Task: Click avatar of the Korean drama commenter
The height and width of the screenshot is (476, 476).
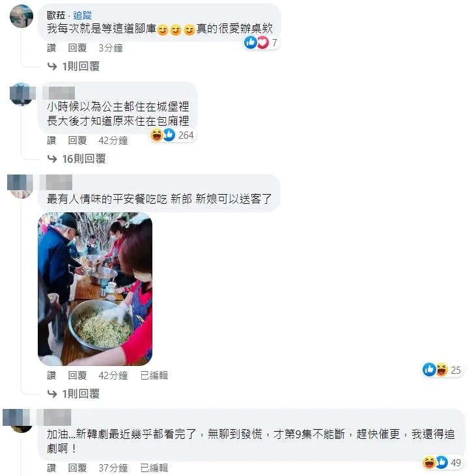Action: click(x=21, y=421)
